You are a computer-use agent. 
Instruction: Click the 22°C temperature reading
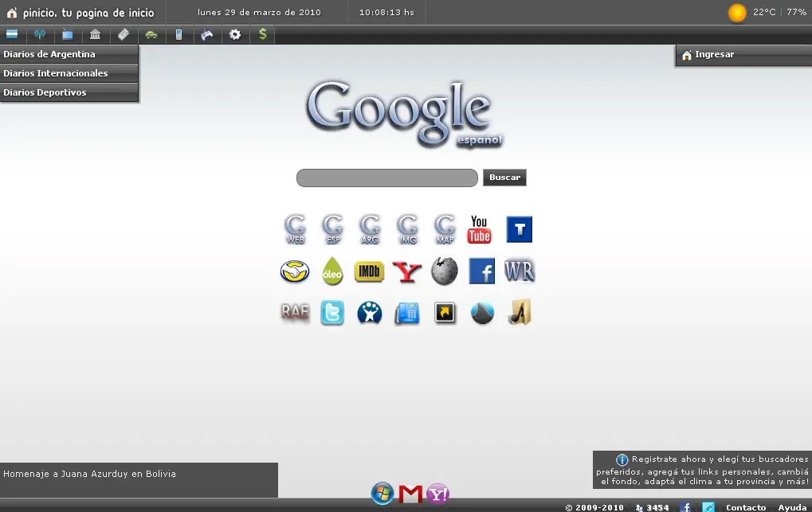764,12
